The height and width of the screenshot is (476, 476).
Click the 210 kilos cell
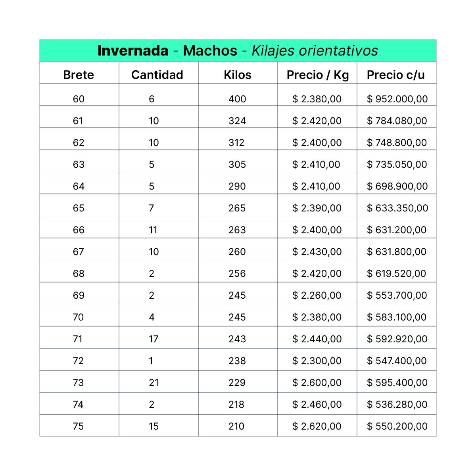tap(236, 426)
